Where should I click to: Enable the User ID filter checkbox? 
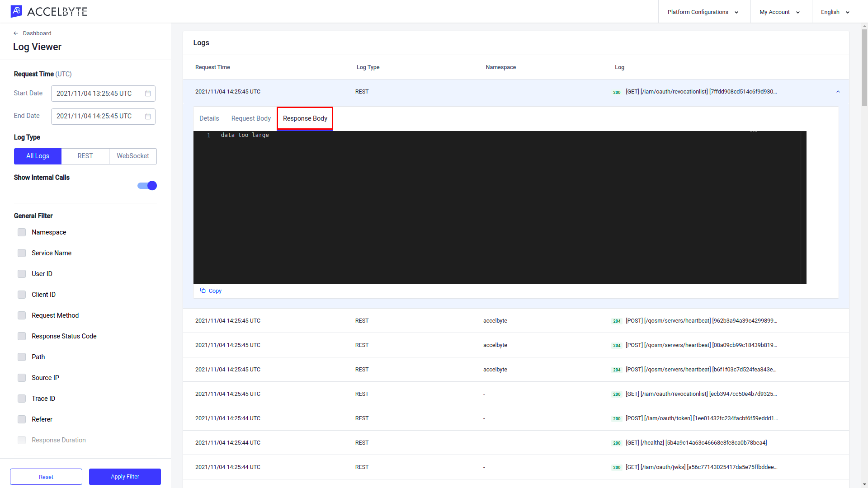point(21,273)
